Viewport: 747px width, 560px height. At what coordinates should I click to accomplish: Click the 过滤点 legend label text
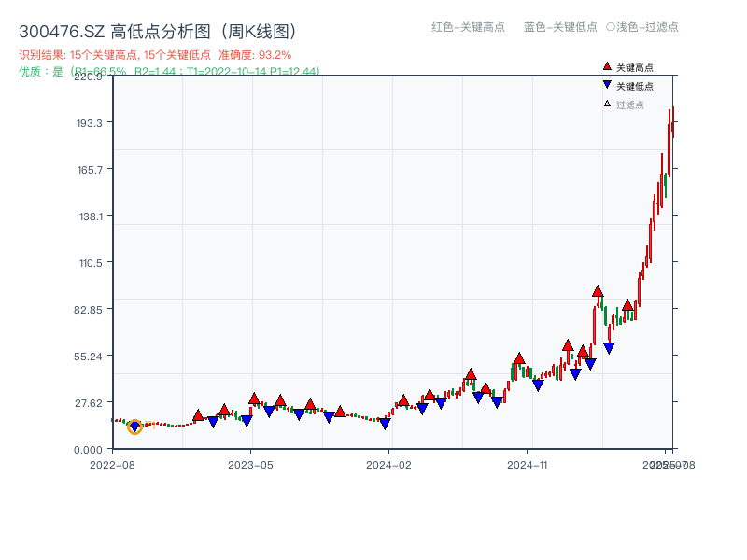click(629, 105)
